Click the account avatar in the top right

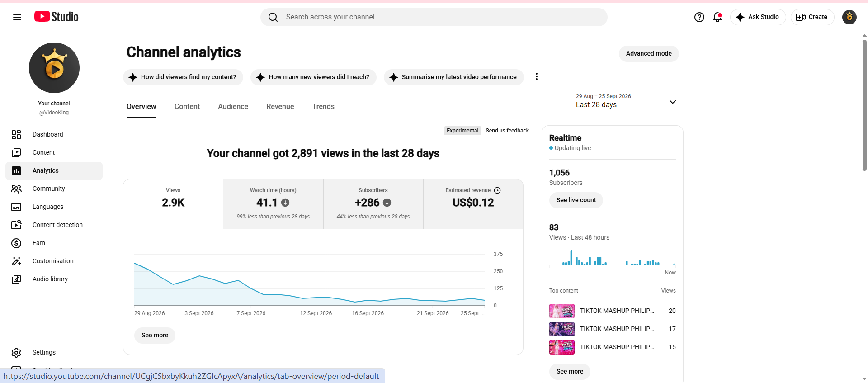849,17
